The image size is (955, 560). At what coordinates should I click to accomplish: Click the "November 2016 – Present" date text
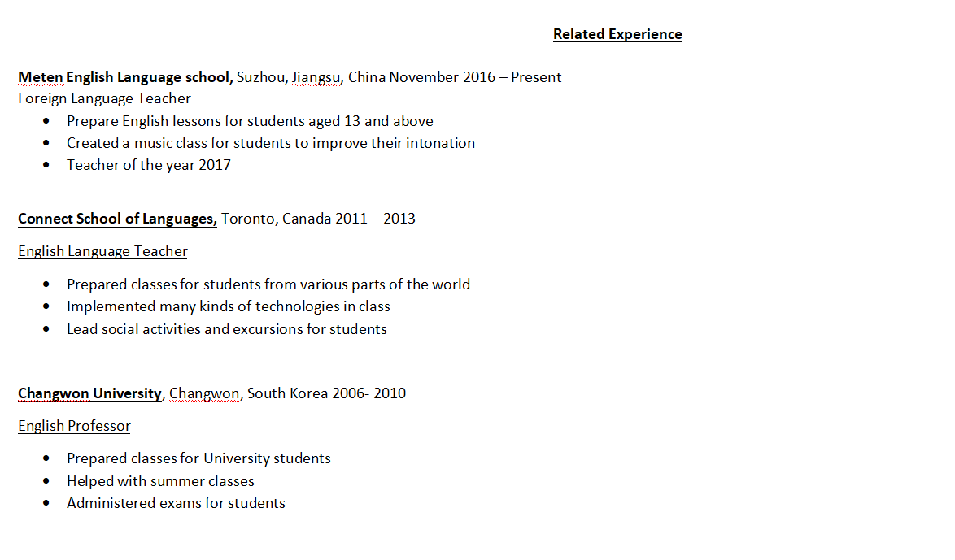tap(475, 77)
